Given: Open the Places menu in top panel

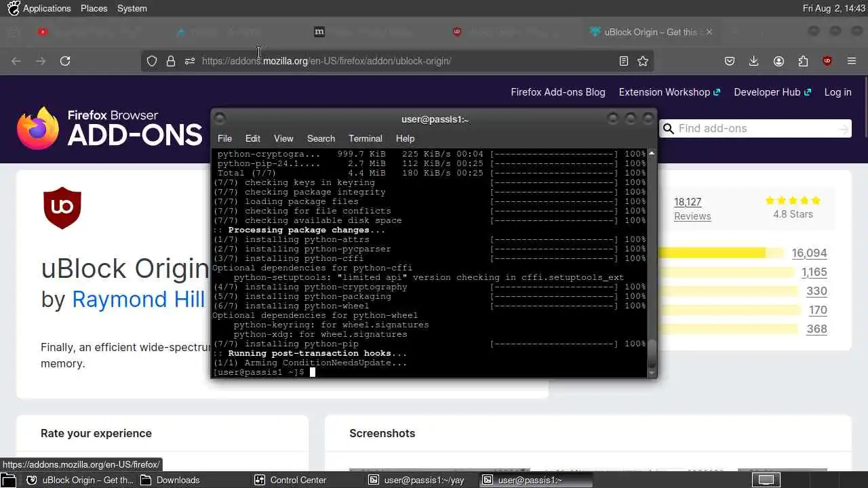Looking at the screenshot, I should (94, 8).
